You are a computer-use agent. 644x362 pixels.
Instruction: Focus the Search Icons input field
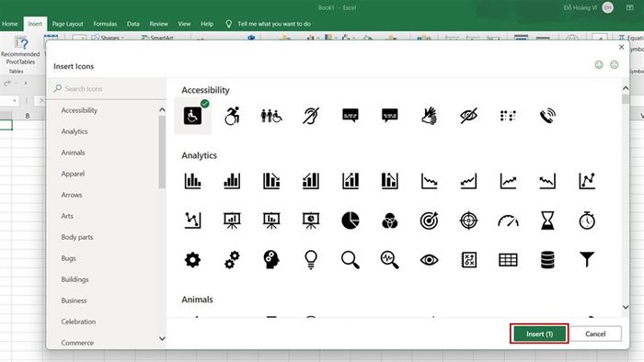(108, 88)
